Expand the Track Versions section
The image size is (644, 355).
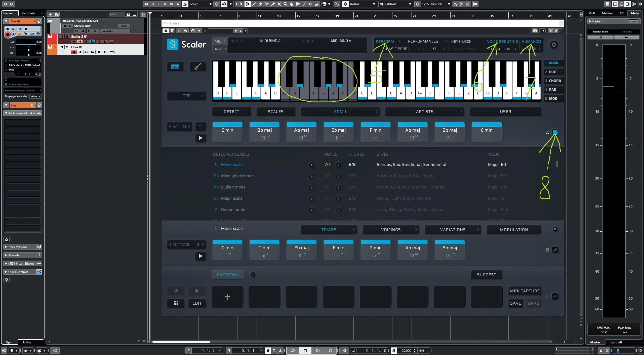coord(20,247)
